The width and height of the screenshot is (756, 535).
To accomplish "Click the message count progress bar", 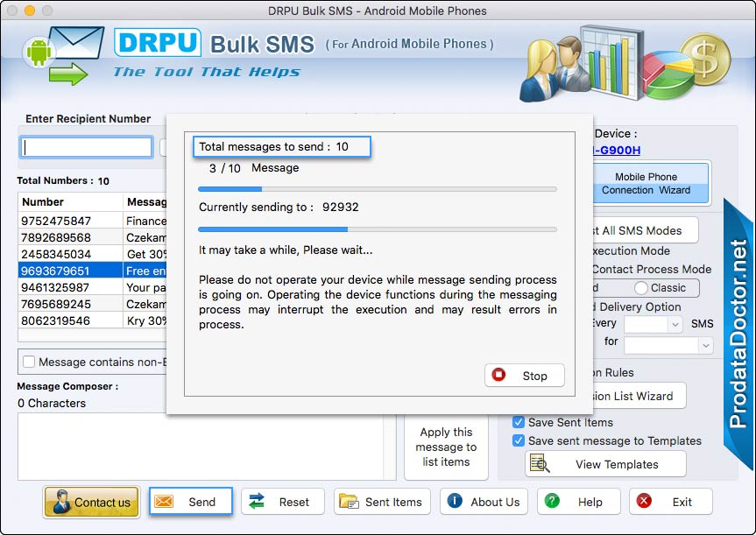I will [378, 189].
